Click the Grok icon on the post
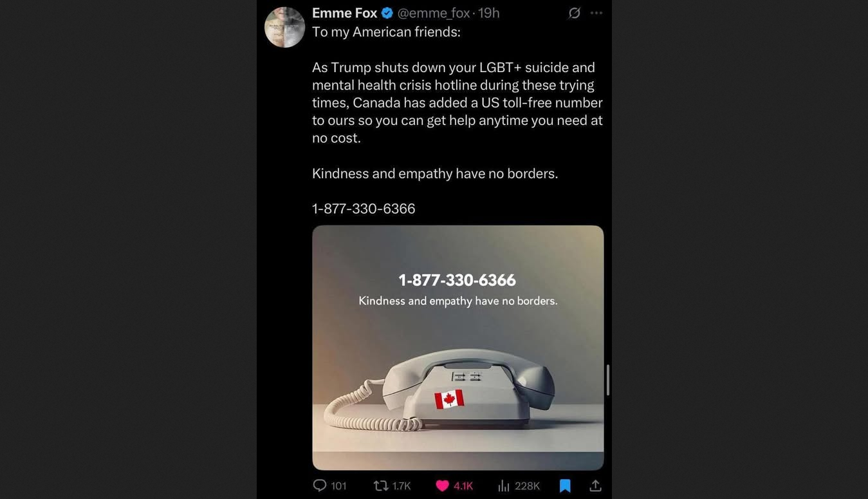 pos(574,13)
